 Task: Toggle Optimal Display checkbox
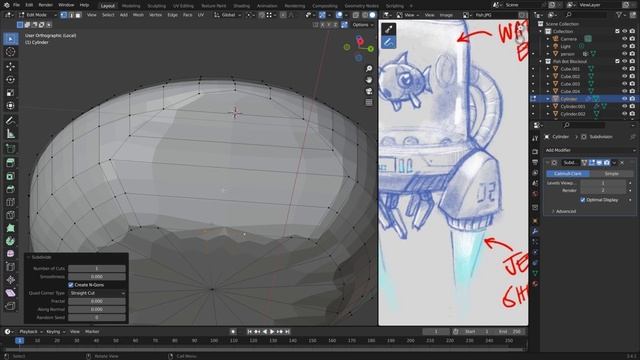583,200
